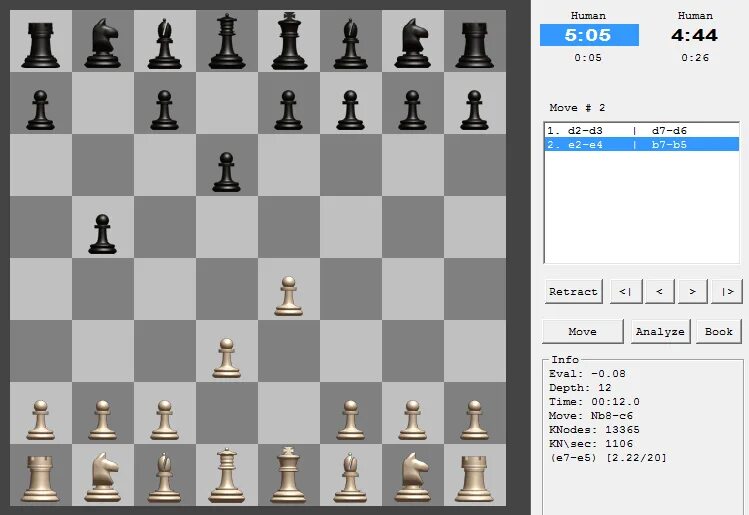Click the empty c6 square
The width and height of the screenshot is (749, 515).
coord(164,165)
